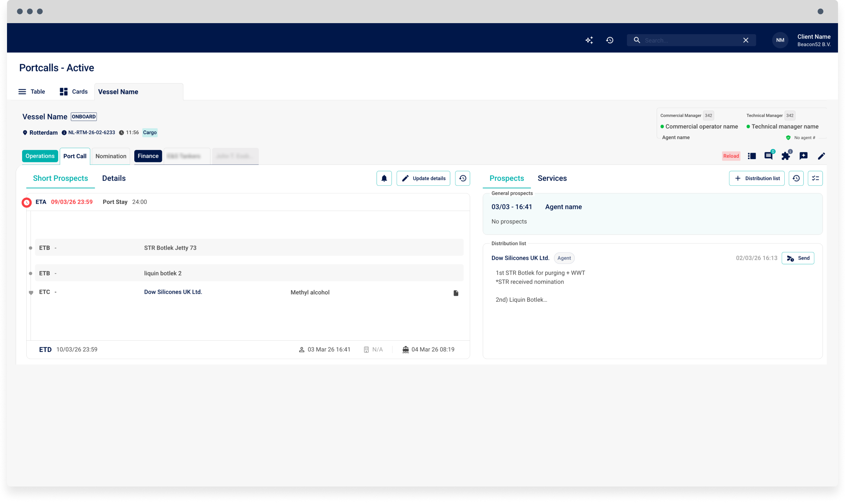Click the pencil edit icon at far right
The width and height of the screenshot is (845, 504).
click(821, 156)
